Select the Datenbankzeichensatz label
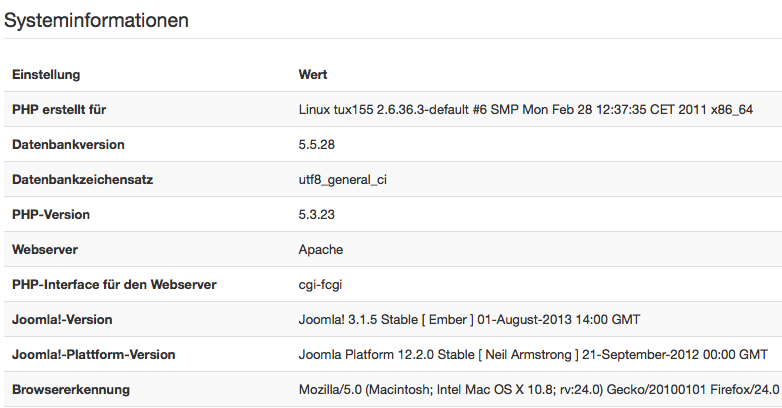 (x=82, y=179)
